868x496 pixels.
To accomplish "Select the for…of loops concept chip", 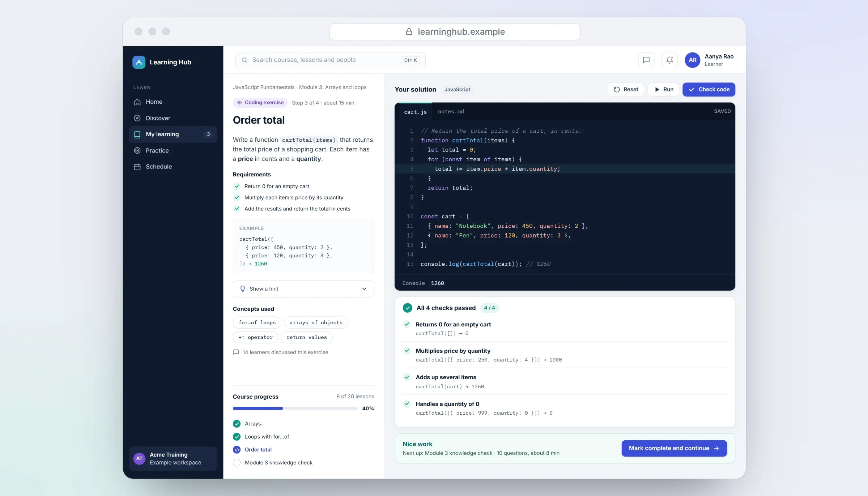I will pyautogui.click(x=257, y=322).
